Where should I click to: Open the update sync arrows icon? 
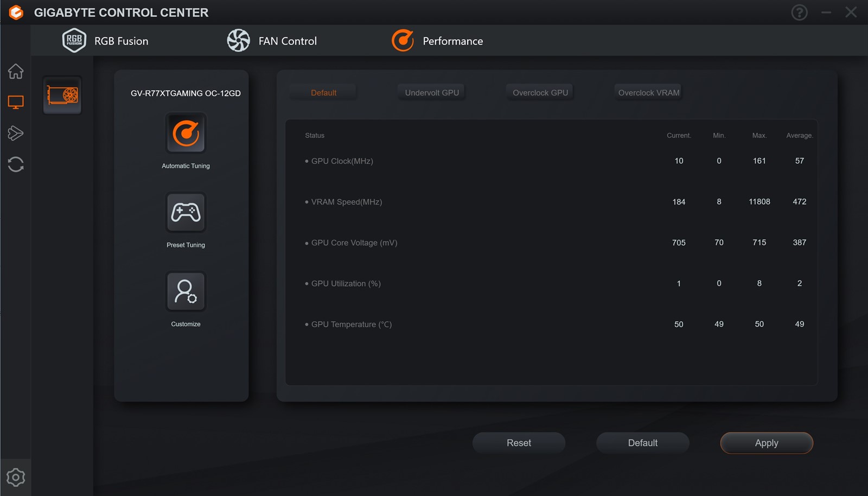pos(16,164)
